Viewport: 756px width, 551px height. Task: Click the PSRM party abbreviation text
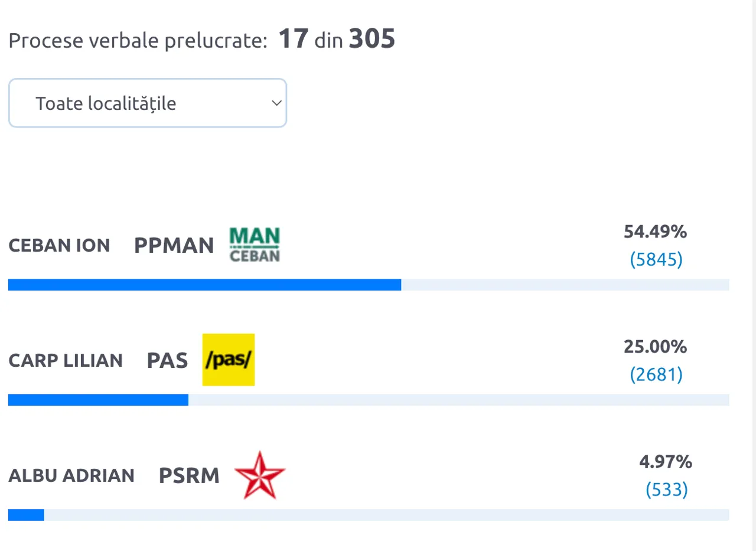coord(189,475)
